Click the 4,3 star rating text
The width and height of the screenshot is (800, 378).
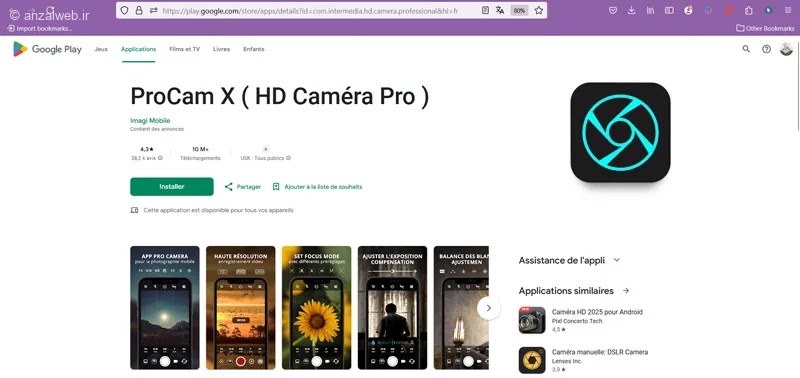147,149
